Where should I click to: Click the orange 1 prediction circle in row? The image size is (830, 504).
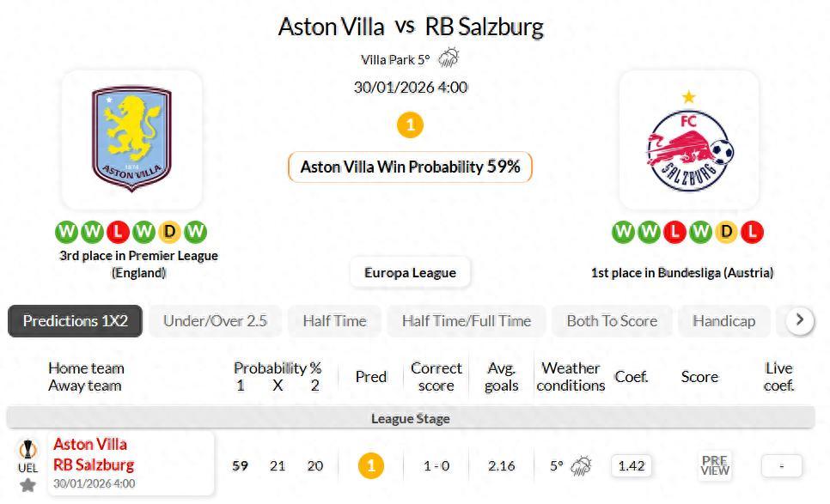(x=370, y=466)
